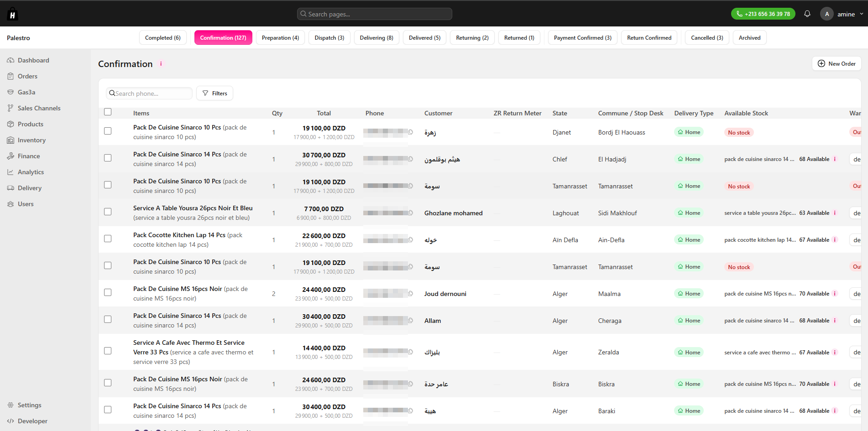Click the Dashboard sidebar icon
Screen dimensions: 868x431
click(10, 60)
